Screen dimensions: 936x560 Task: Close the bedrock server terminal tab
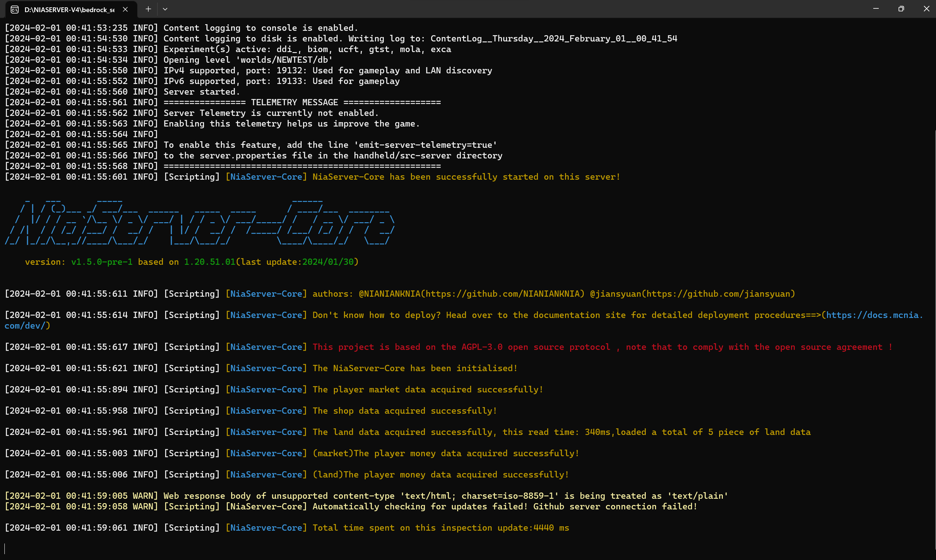pos(125,10)
